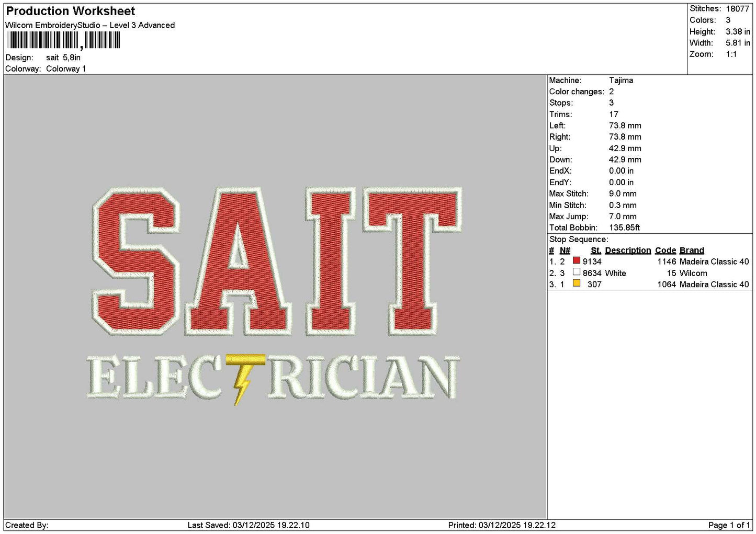Click the Stop Sequence heading
This screenshot has width=756, height=534.
tap(579, 240)
